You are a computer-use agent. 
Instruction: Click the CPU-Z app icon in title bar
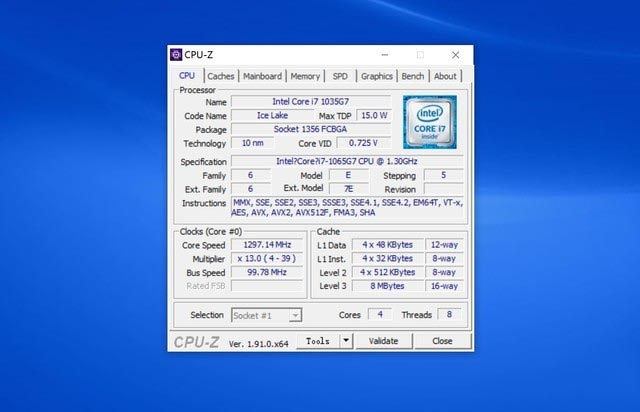(x=176, y=55)
